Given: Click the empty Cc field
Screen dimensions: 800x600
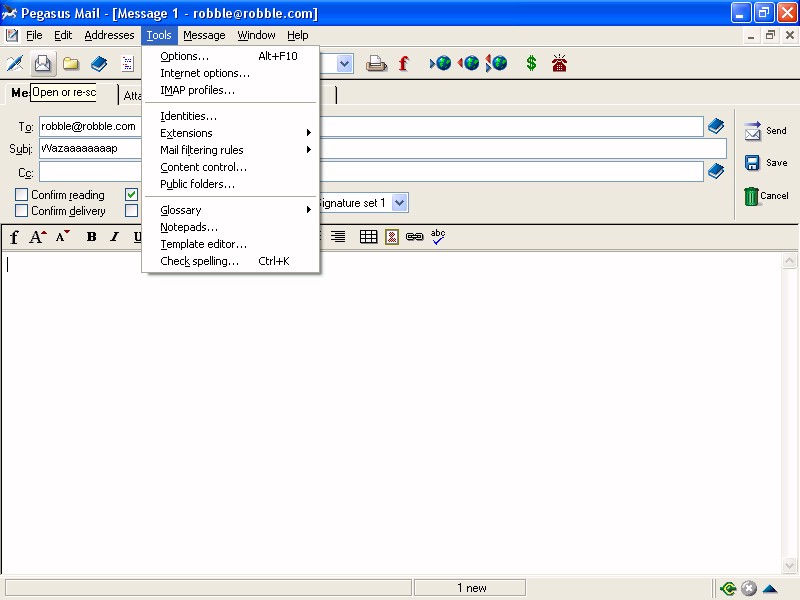Looking at the screenshot, I should coord(371,171).
